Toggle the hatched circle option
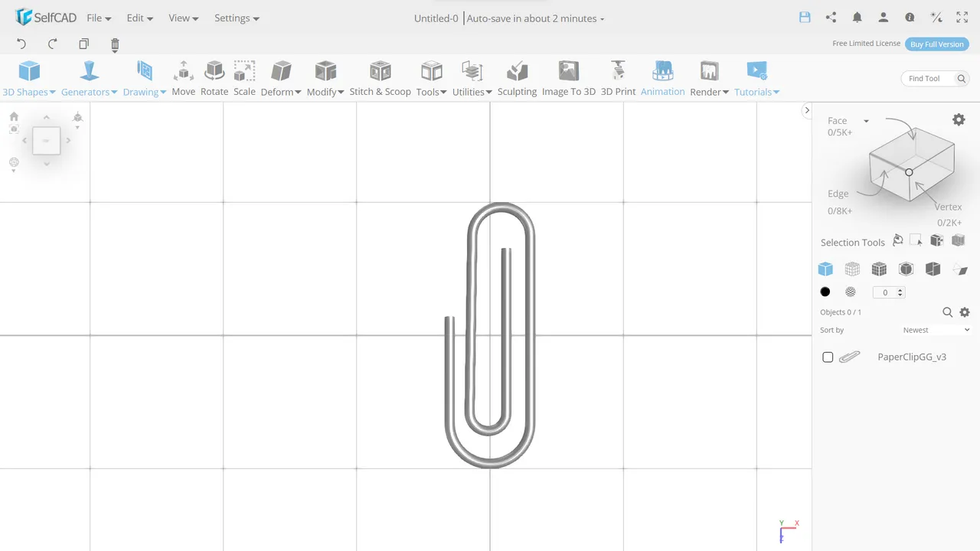Image resolution: width=980 pixels, height=551 pixels. click(x=850, y=292)
